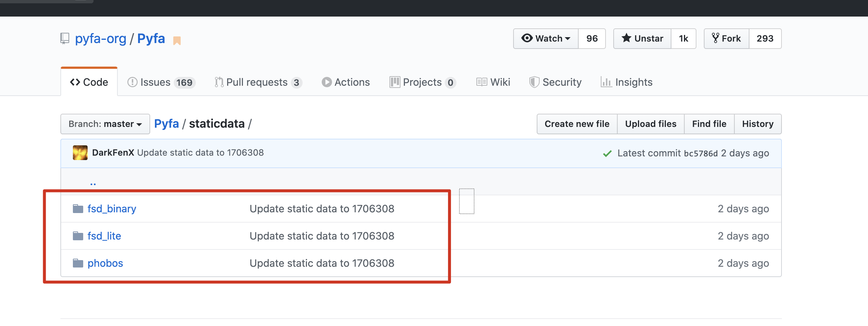Unstar the Pyfa repository
The width and height of the screenshot is (868, 326).
click(642, 39)
